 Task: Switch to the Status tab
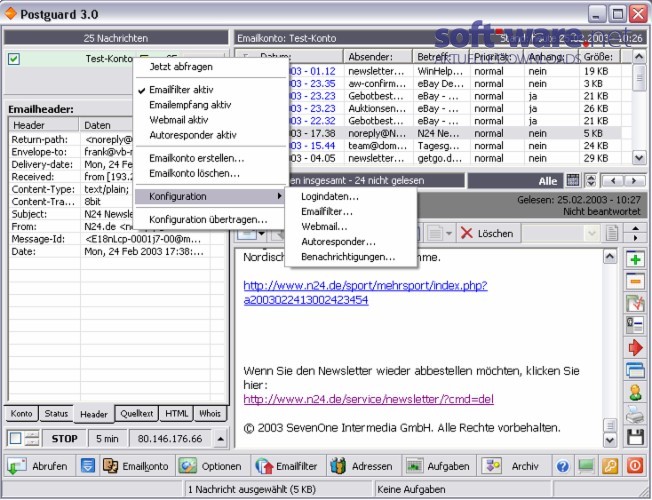[x=56, y=413]
